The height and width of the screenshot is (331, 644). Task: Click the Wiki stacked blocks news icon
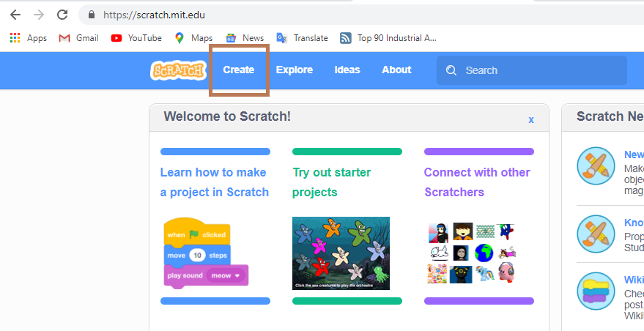click(596, 291)
